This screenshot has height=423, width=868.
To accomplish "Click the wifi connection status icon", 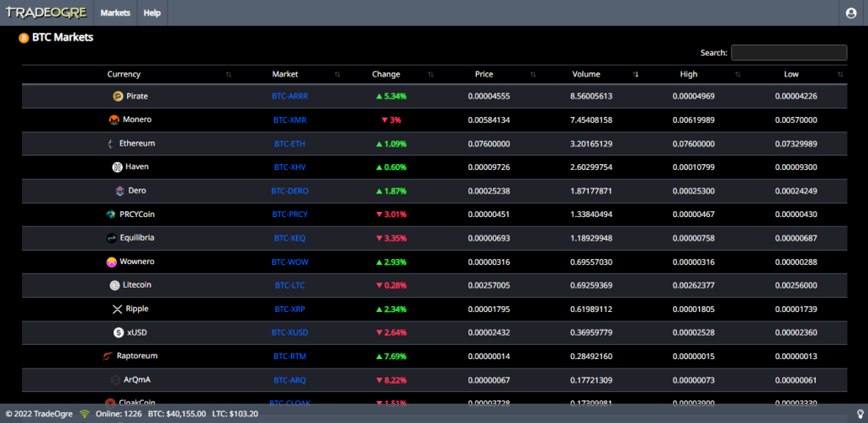I will (x=85, y=414).
